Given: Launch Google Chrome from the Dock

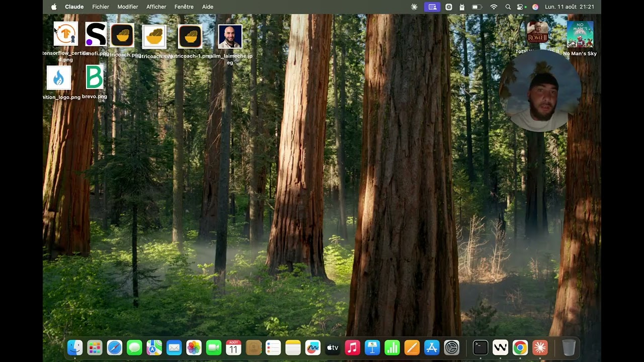Looking at the screenshot, I should pos(520,347).
